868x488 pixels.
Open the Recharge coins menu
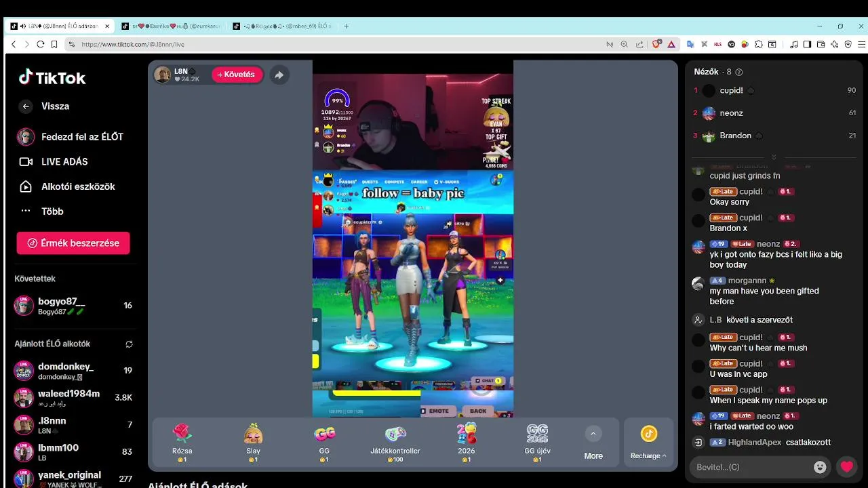[648, 443]
